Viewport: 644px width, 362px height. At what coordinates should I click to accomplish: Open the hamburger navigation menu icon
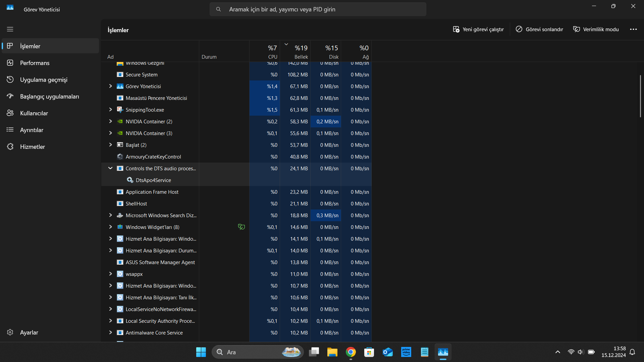(x=10, y=29)
